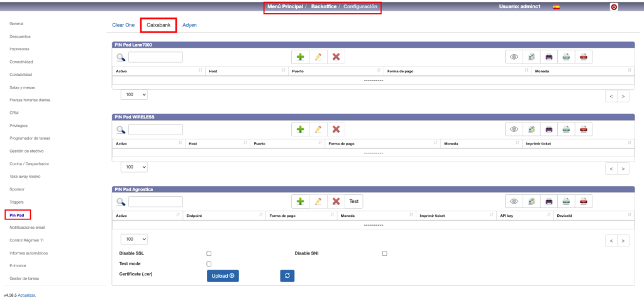Image resolution: width=644 pixels, height=308 pixels.
Task: Click the eye visibility icon in PIN Pad Agnostica
Action: (514, 202)
